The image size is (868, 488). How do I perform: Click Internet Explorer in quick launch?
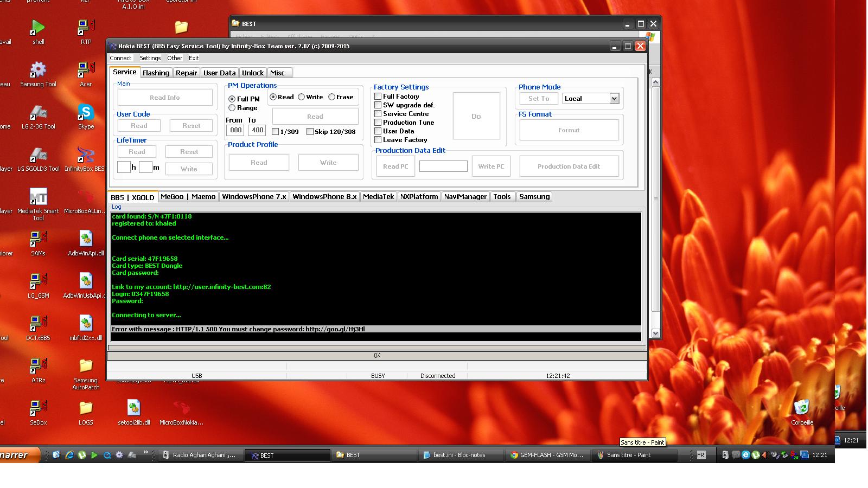(69, 455)
